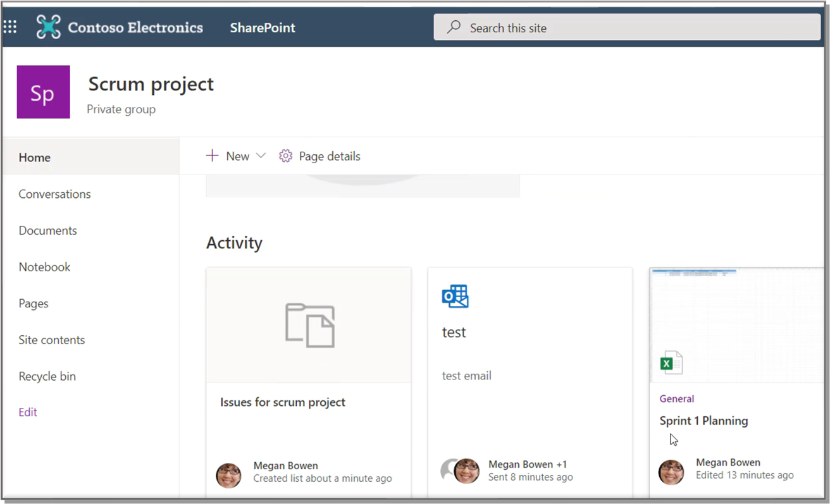830x504 pixels.
Task: Click the avatar on the test email card
Action: point(466,471)
